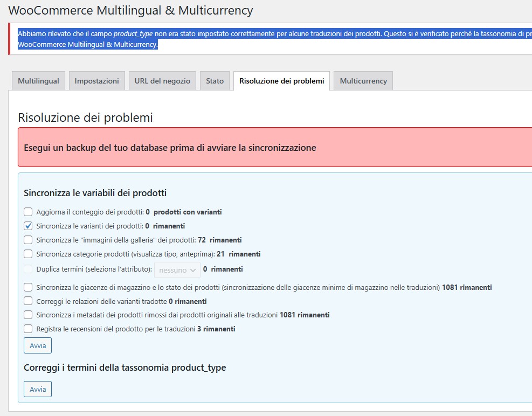Check Sincronizza le immagini della galleria
Viewport: 532px width, 416px height.
28,240
